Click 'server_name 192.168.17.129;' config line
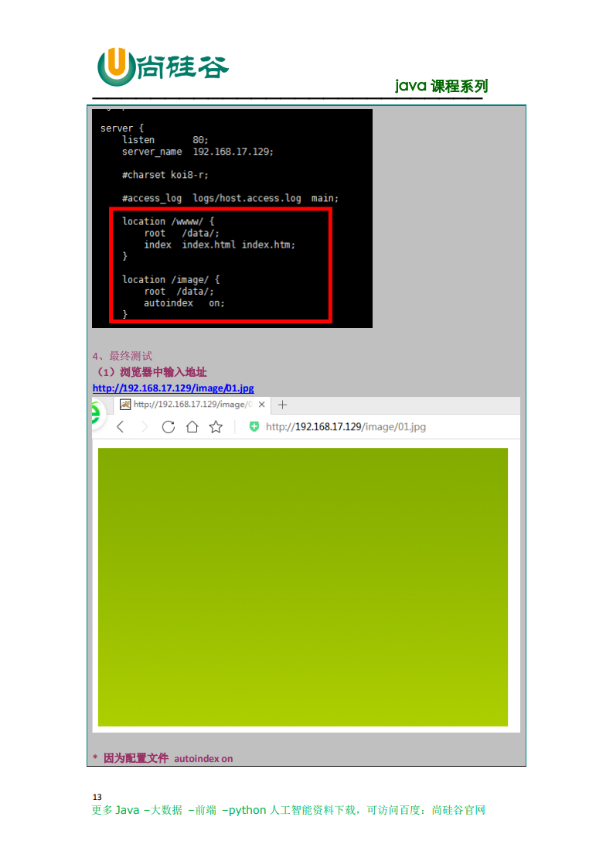 point(198,152)
